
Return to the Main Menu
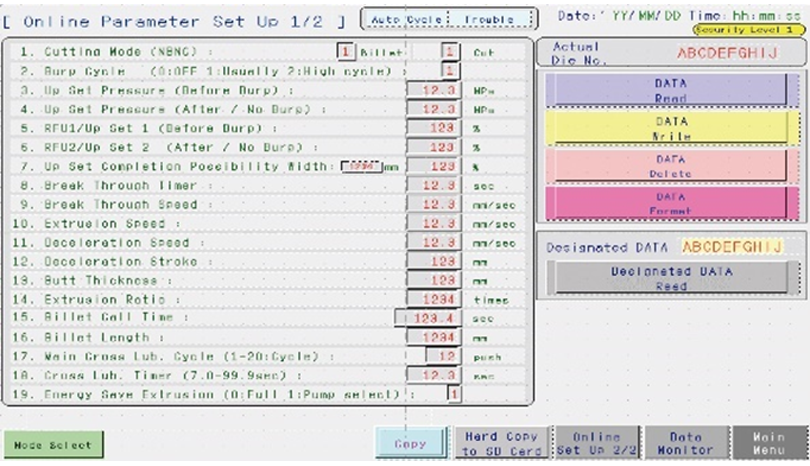point(769,443)
